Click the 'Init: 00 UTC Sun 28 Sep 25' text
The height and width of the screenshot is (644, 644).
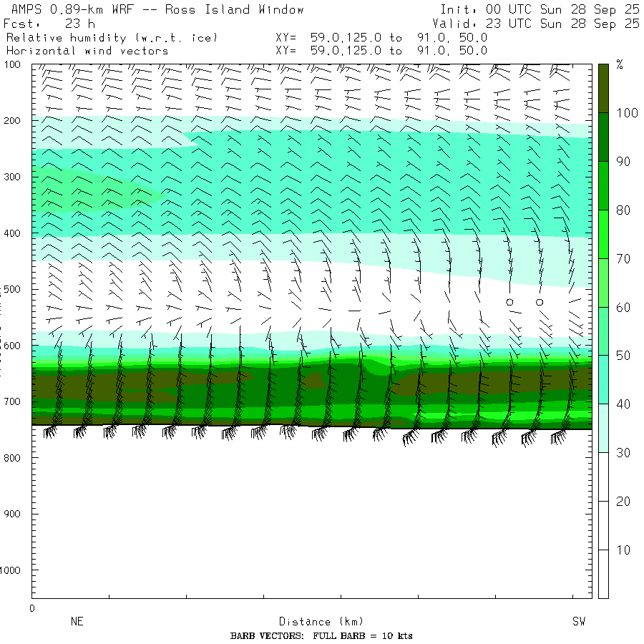point(540,9)
